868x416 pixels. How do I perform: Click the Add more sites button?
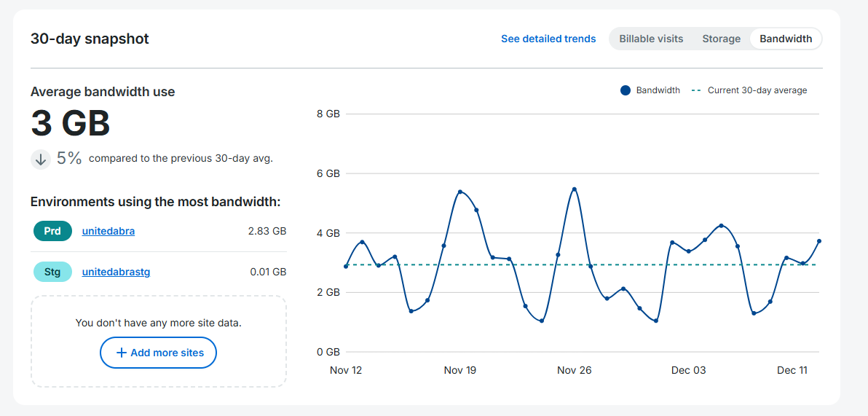pos(158,353)
